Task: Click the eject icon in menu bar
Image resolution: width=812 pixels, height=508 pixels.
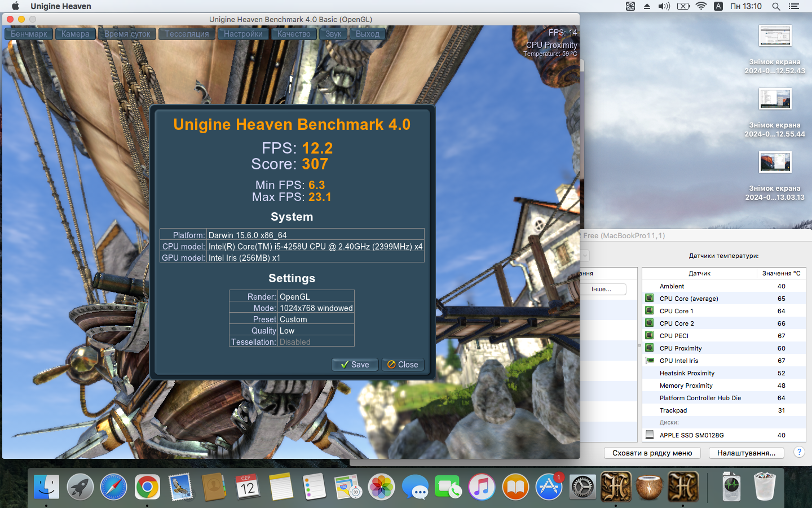Action: (x=647, y=6)
